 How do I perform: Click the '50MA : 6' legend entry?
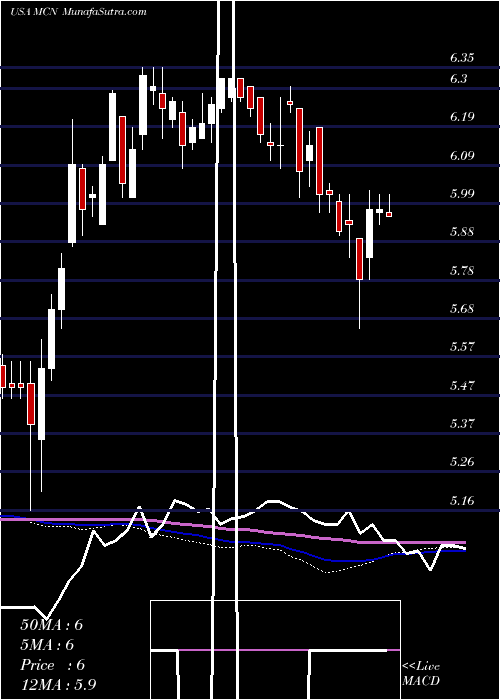pos(52,625)
